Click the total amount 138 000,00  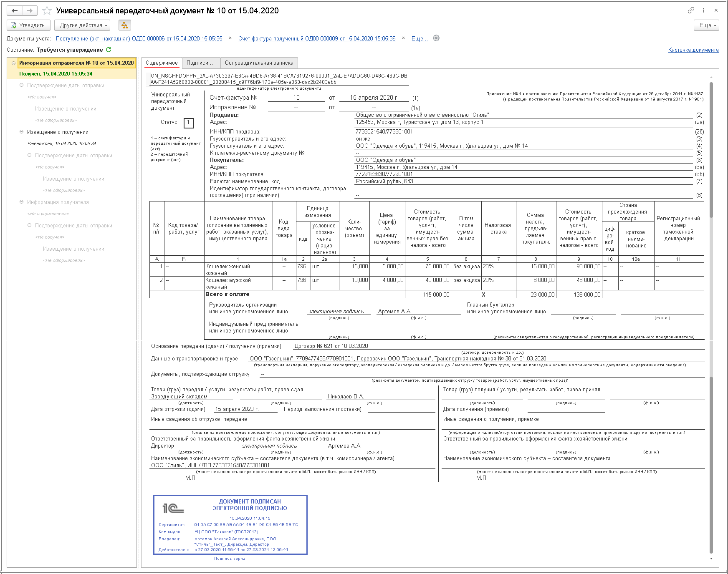[587, 295]
